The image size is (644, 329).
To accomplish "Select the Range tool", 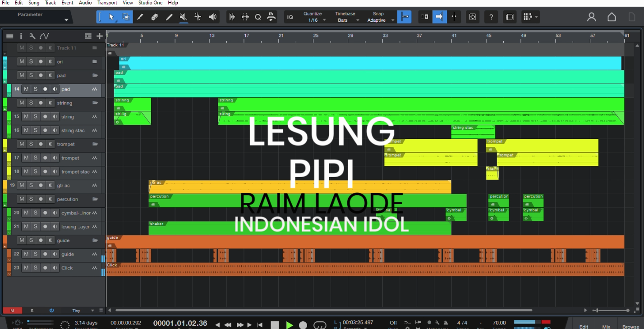I will point(126,17).
